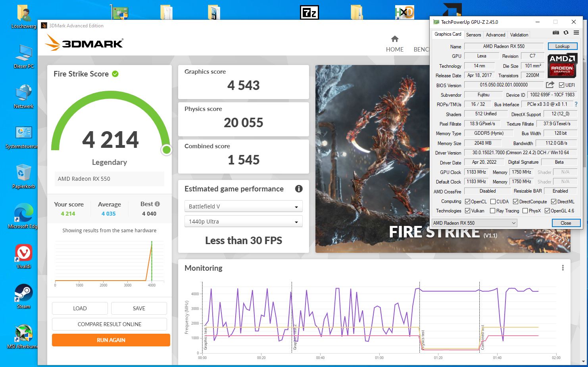This screenshot has width=588, height=367.
Task: Click the green Fire Strike validation checkmark
Action: (115, 74)
